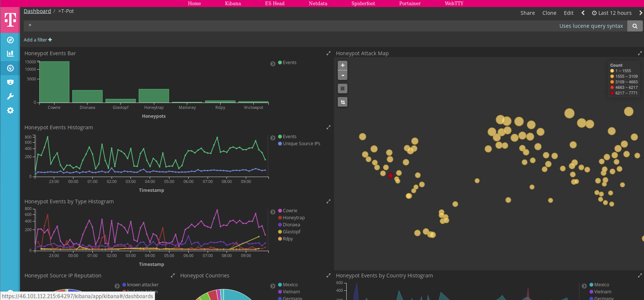This screenshot has width=644, height=300.
Task: Open the Netdata link in top bar
Action: tap(318, 3)
